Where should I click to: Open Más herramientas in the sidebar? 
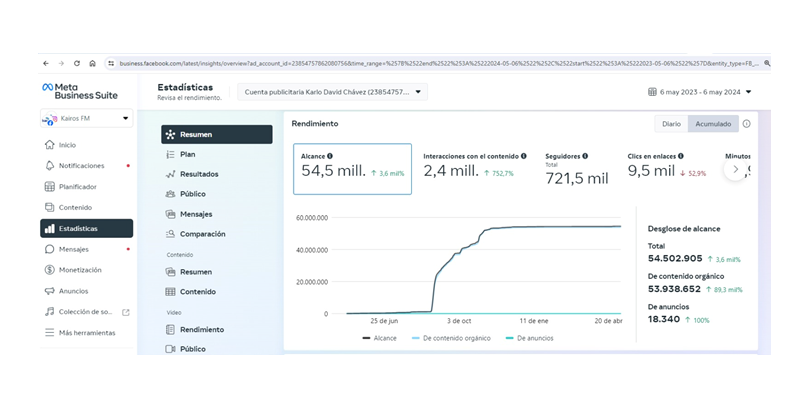tap(86, 333)
